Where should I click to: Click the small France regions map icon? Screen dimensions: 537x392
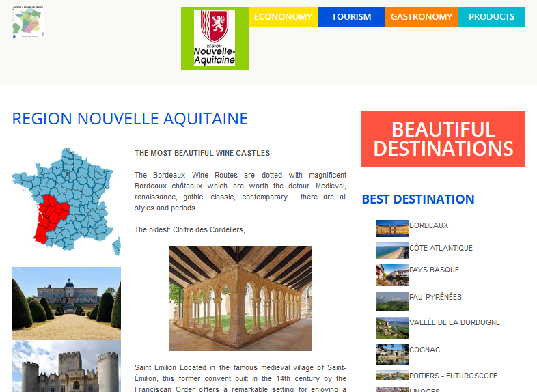[28, 21]
